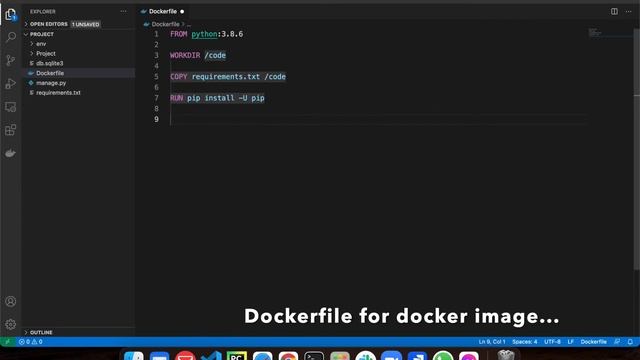Open manage.py in the explorer
The width and height of the screenshot is (640, 360).
click(51, 83)
